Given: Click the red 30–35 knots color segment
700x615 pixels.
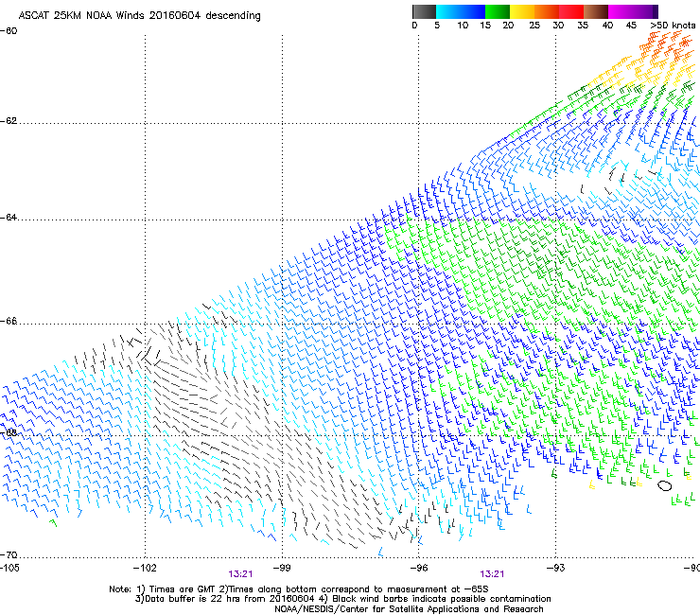Looking at the screenshot, I should point(571,11).
